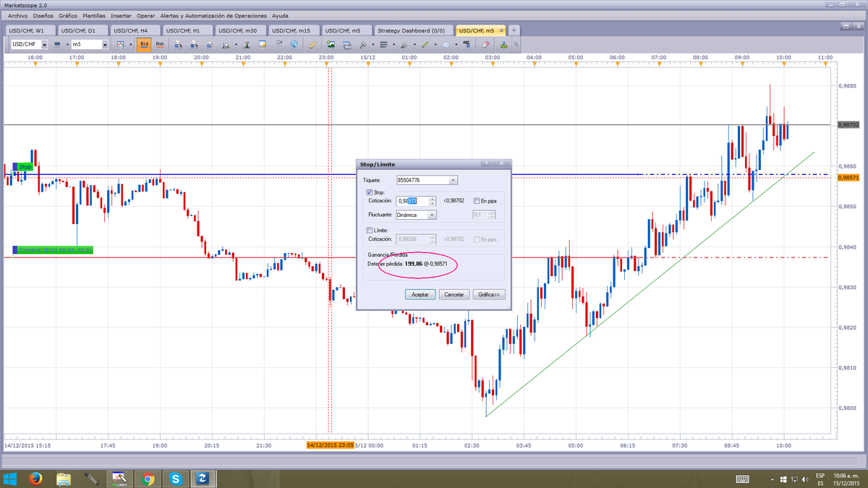Check En pips for the Stop
Image resolution: width=868 pixels, height=488 pixels.
coord(477,201)
